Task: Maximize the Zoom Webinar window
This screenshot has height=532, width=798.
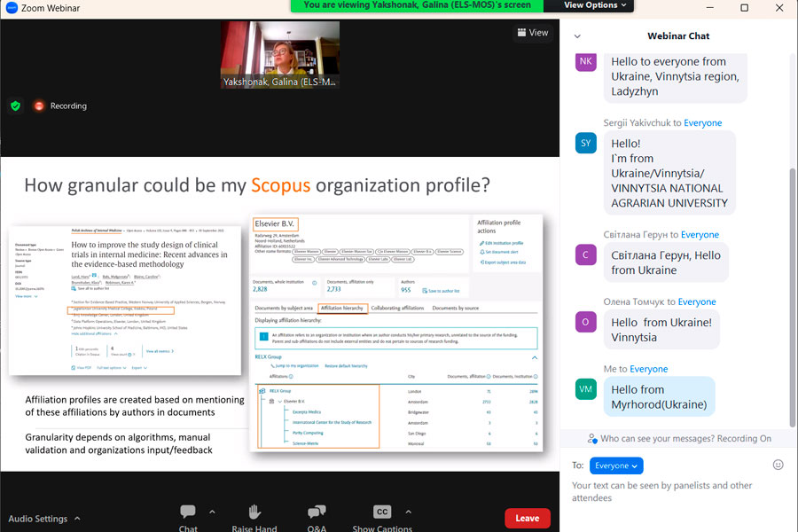Action: (x=744, y=8)
